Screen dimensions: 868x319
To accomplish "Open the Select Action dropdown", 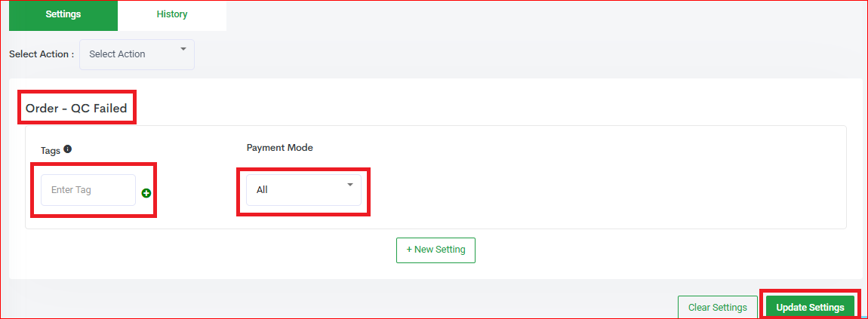I will [x=137, y=54].
